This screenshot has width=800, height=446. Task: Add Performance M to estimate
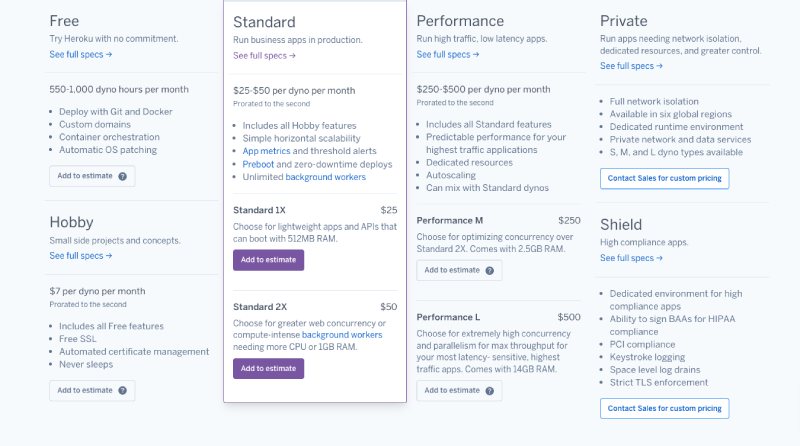(459, 270)
